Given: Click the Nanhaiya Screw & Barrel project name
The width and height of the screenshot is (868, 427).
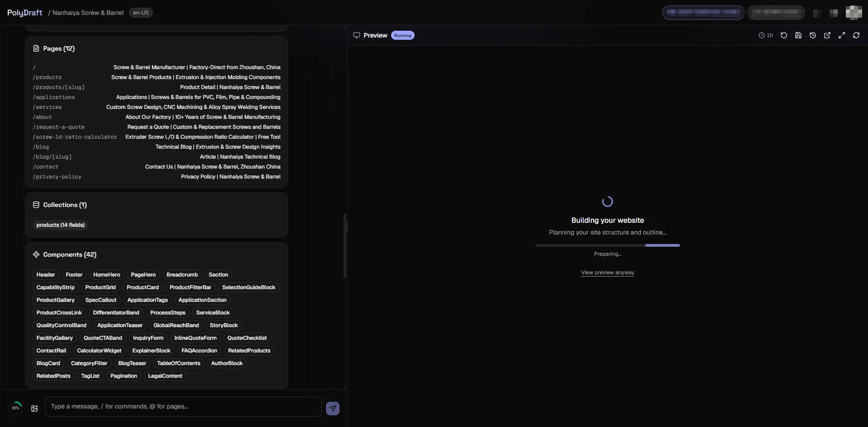Looking at the screenshot, I should tap(88, 13).
